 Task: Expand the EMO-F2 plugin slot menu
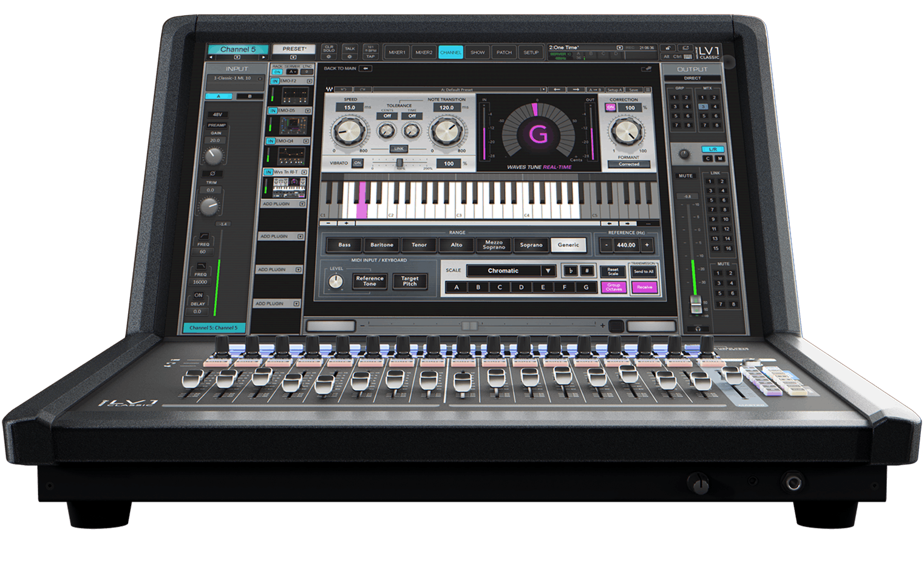point(310,81)
